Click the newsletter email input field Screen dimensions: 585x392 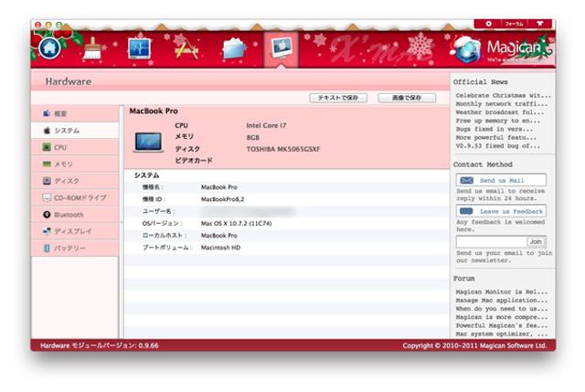[489, 241]
